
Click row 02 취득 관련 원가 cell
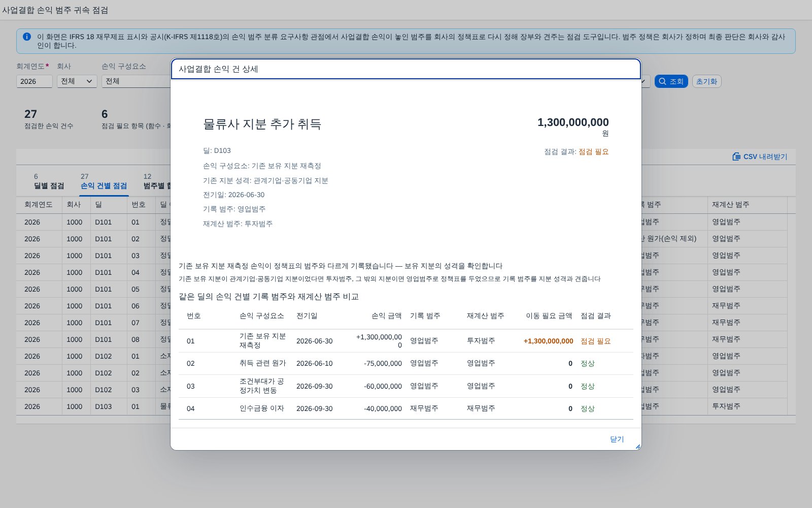pos(262,363)
